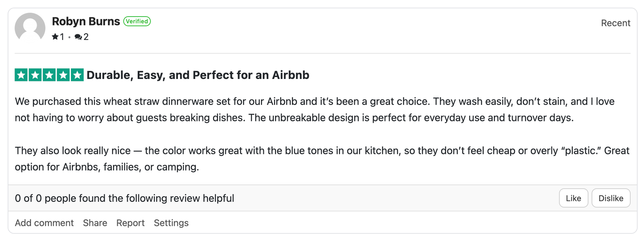The height and width of the screenshot is (243, 644).
Task: Open the Robyn Burns reviewer name
Action: 86,21
